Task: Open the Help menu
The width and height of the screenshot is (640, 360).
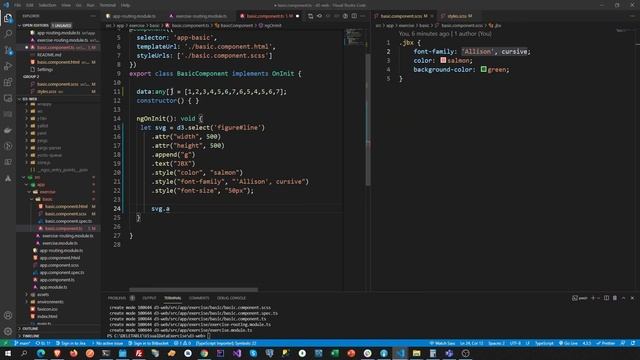Action: (x=126, y=5)
